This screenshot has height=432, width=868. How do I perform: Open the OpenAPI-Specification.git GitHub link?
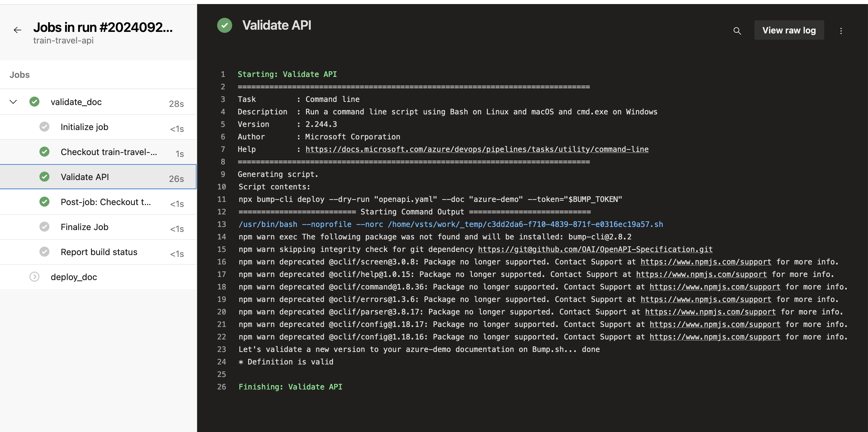point(595,249)
